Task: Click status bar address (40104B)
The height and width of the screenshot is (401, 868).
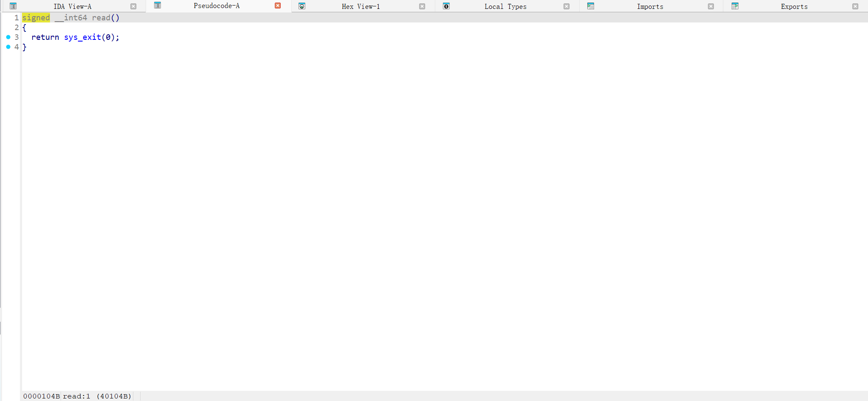Action: click(114, 396)
